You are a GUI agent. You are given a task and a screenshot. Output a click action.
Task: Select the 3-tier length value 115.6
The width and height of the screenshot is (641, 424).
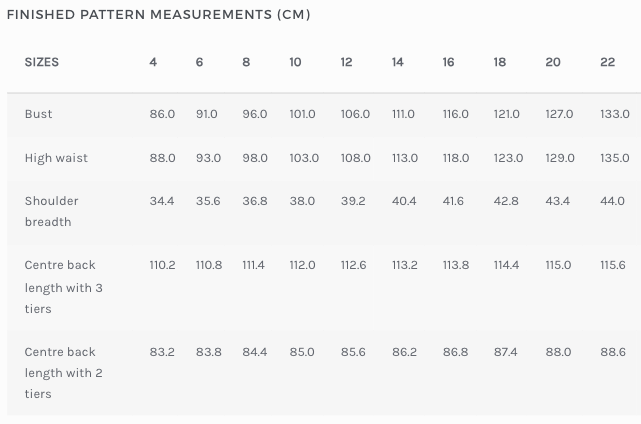[x=613, y=265]
